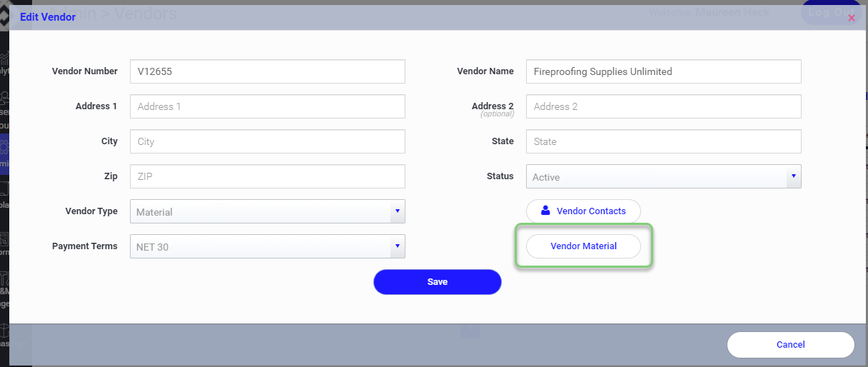Viewport: 868px width, 367px height.
Task: Click the Vendor Material button
Action: 583,246
